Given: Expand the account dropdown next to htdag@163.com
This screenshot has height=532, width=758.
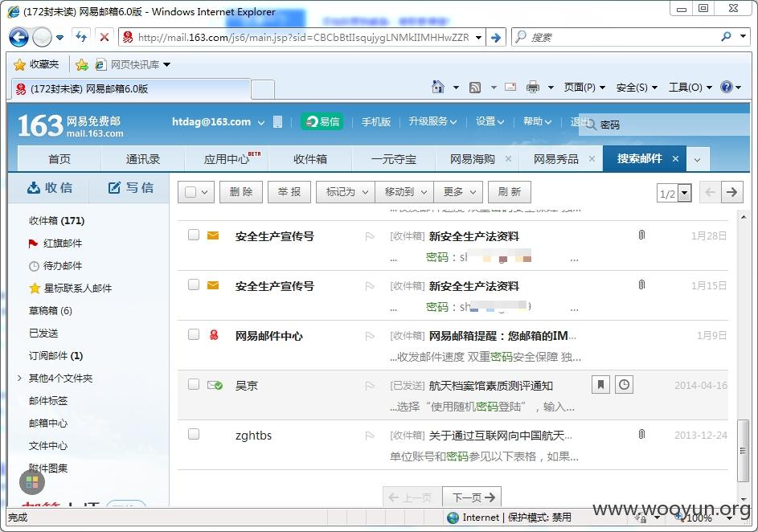Looking at the screenshot, I should coord(261,123).
